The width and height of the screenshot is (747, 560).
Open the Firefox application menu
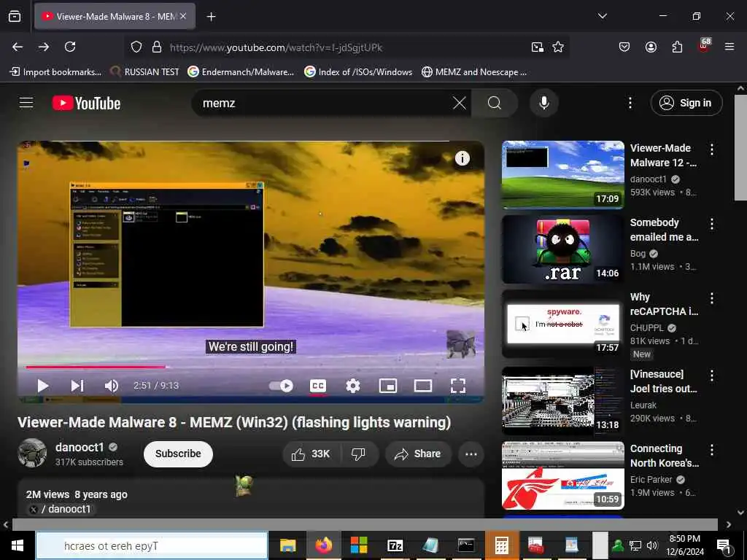click(729, 47)
